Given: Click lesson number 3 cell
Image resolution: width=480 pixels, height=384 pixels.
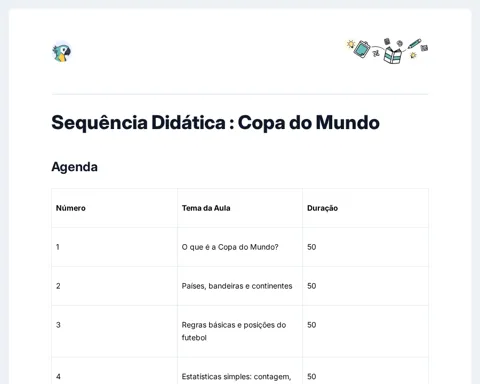Looking at the screenshot, I should pos(115,331).
